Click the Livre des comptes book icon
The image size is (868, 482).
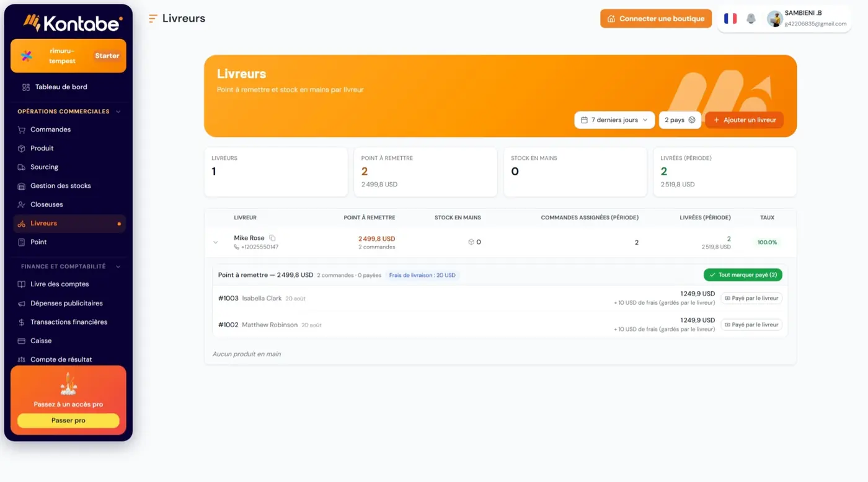point(22,284)
